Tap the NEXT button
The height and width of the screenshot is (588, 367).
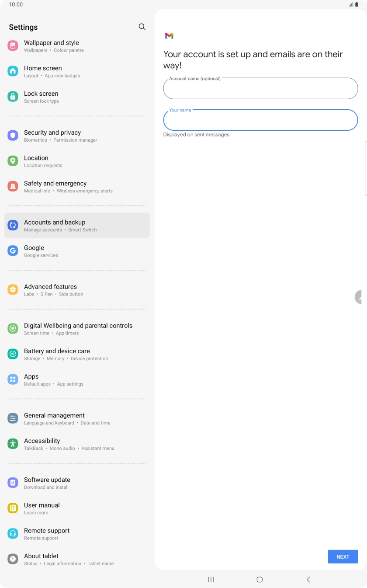tap(343, 557)
